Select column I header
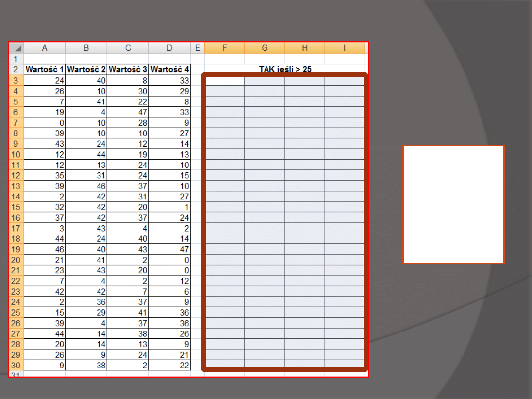The image size is (532, 399). point(345,48)
